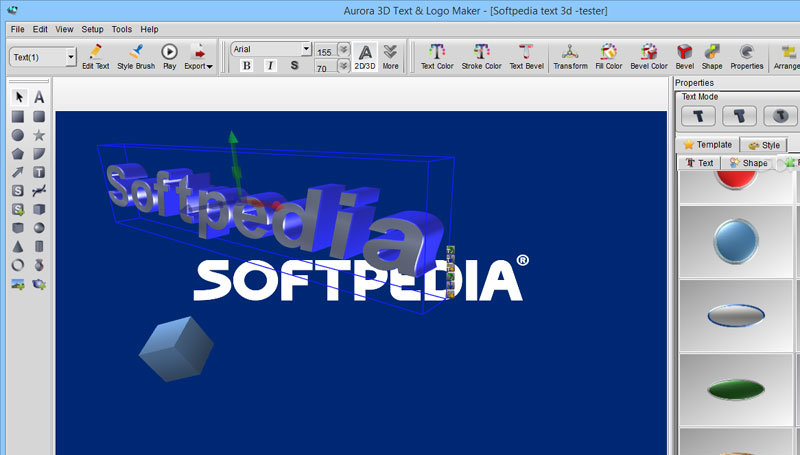Select the quarter-circle shape tool
Screen dimensions: 800x455
pyautogui.click(x=39, y=154)
